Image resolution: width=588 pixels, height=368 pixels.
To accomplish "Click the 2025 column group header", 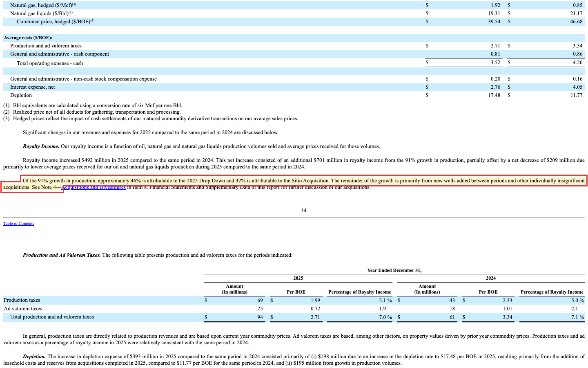I will point(298,278).
